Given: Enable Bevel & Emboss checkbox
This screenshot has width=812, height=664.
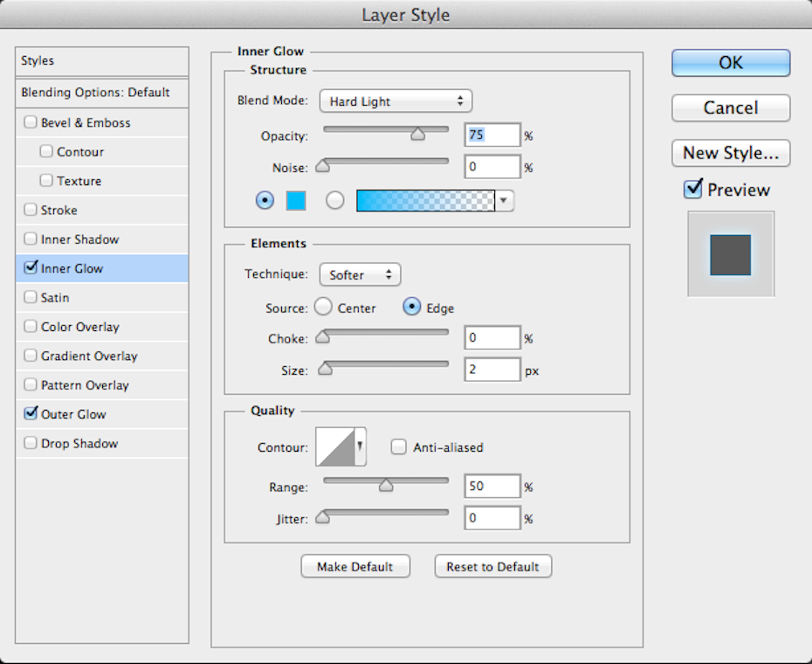Looking at the screenshot, I should tap(31, 122).
